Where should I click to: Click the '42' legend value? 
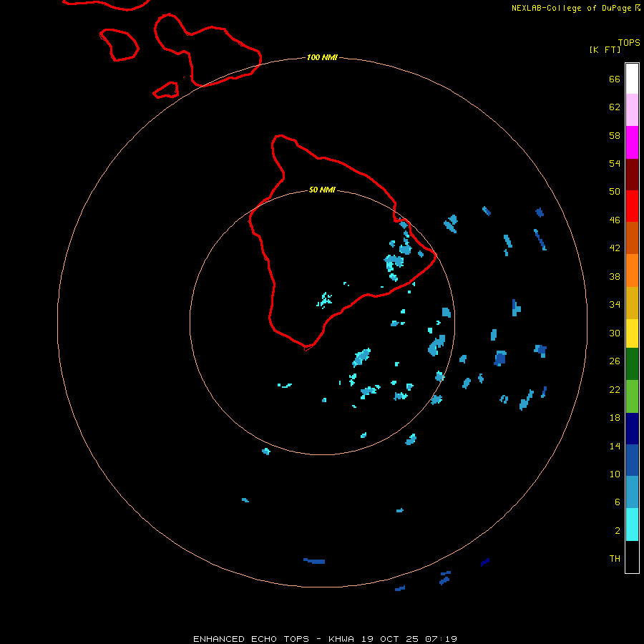[615, 248]
